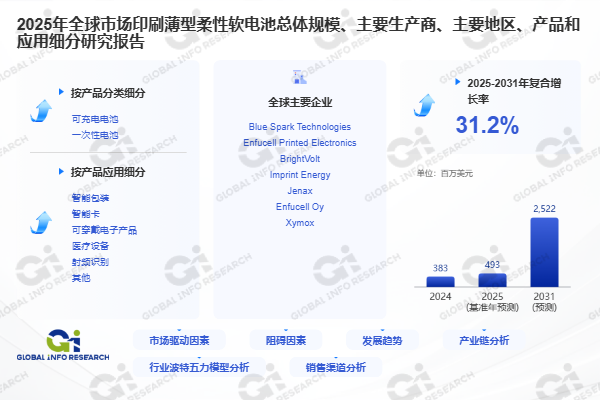This screenshot has height=400, width=600.
Task: Click the 2024 bar valued 383
Action: click(x=440, y=282)
